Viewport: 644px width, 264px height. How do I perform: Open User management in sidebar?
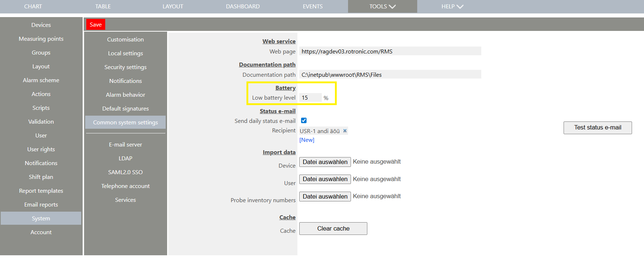tap(41, 135)
